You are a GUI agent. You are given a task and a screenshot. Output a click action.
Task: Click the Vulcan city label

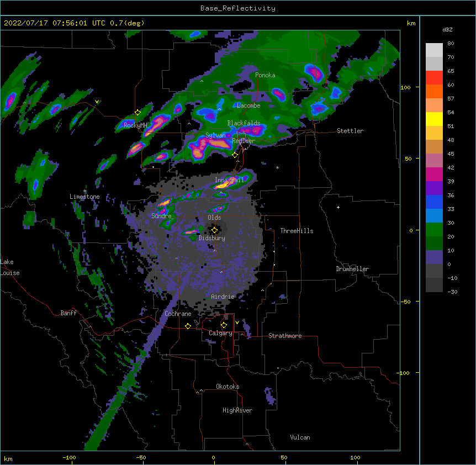(300, 437)
